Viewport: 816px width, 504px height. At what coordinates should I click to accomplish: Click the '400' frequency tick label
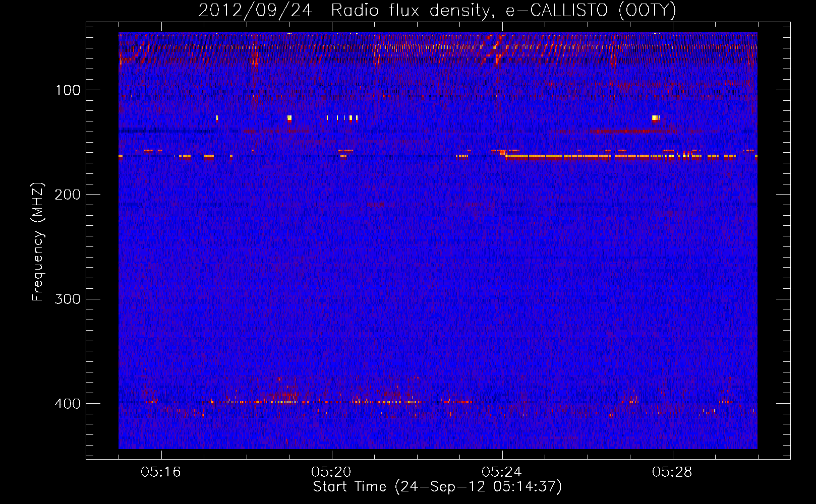click(68, 404)
